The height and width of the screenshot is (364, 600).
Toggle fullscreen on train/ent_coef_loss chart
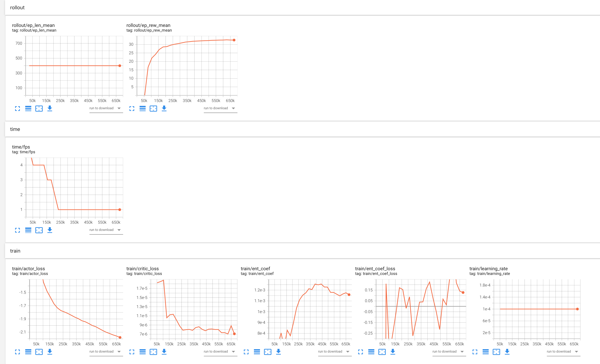click(361, 352)
